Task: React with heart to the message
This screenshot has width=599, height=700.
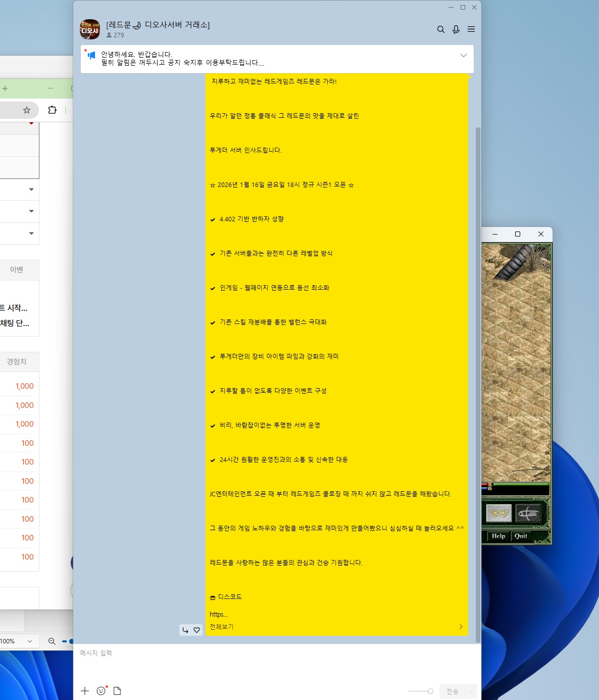Action: tap(197, 630)
